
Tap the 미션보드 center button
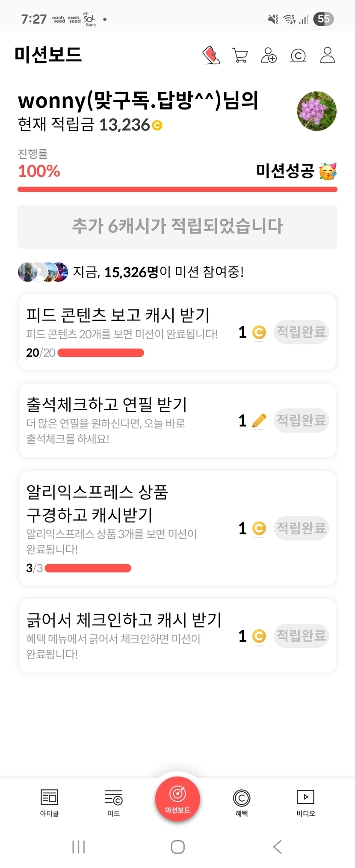point(177,799)
